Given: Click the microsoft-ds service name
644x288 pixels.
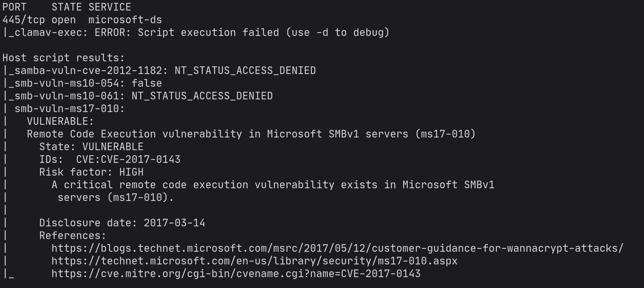Looking at the screenshot, I should coord(125,20).
